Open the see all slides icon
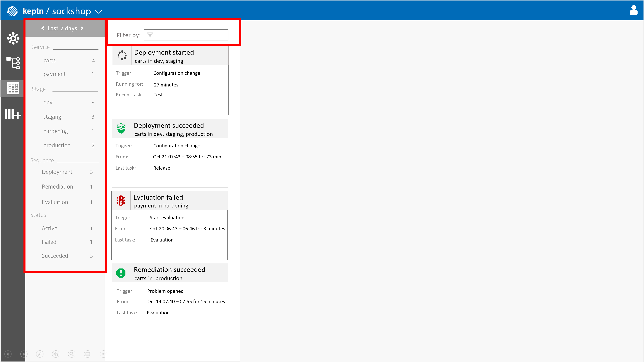 (56, 354)
